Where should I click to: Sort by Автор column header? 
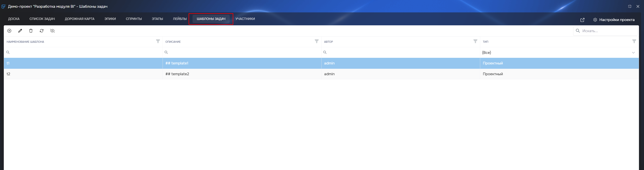[x=329, y=42]
